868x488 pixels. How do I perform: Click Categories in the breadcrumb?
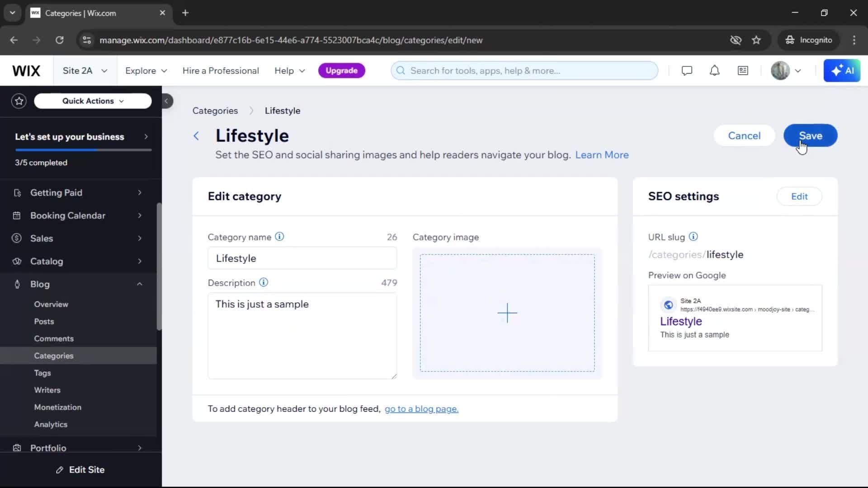click(x=215, y=111)
